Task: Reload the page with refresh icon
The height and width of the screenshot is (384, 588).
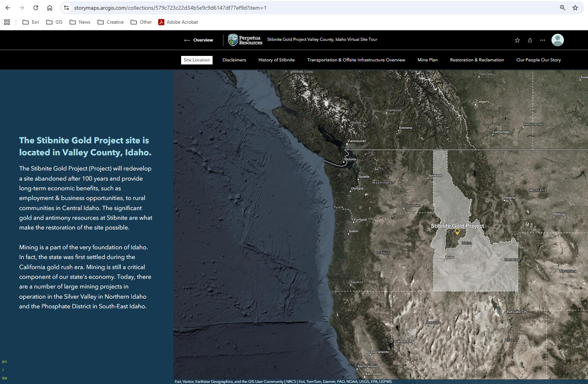Action: click(x=36, y=8)
